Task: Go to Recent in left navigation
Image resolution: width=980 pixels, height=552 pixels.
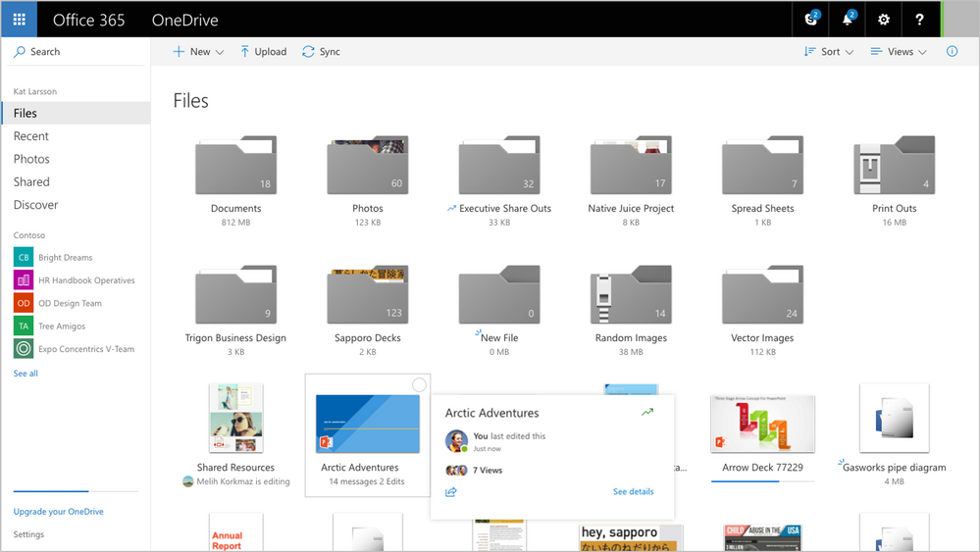Action: (x=31, y=136)
